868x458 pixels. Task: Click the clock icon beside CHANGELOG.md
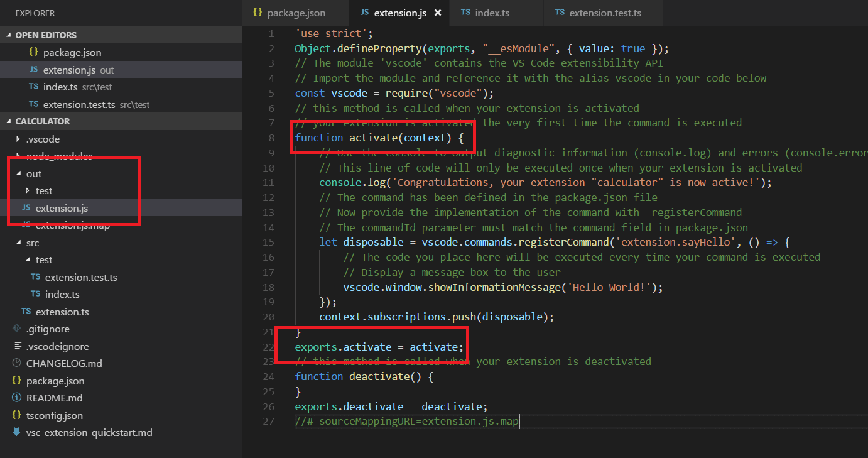[16, 363]
